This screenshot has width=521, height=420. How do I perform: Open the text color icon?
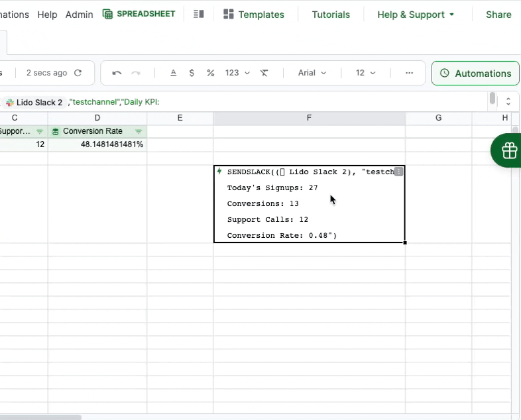pos(173,73)
